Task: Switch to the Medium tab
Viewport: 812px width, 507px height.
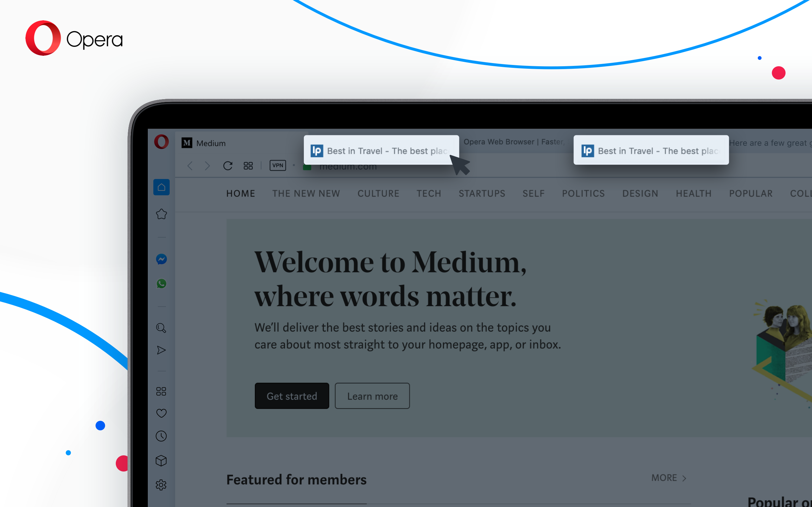Action: (211, 143)
